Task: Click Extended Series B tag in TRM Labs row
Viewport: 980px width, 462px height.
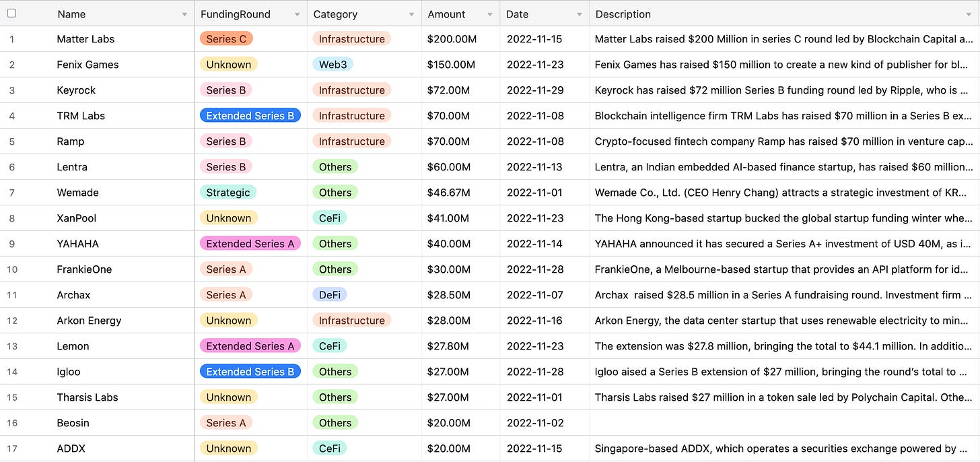Action: tap(250, 116)
